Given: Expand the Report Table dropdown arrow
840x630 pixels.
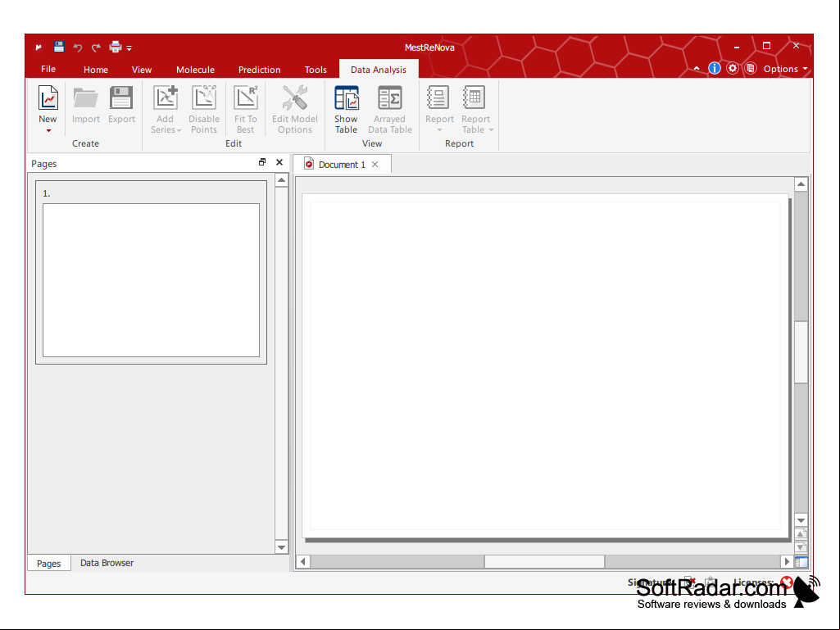Looking at the screenshot, I should coord(491,129).
